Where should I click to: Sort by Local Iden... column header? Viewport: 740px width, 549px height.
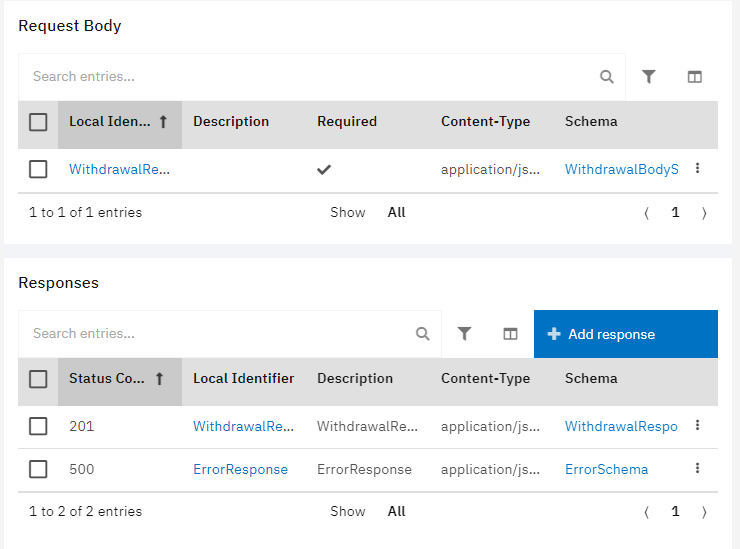click(120, 125)
